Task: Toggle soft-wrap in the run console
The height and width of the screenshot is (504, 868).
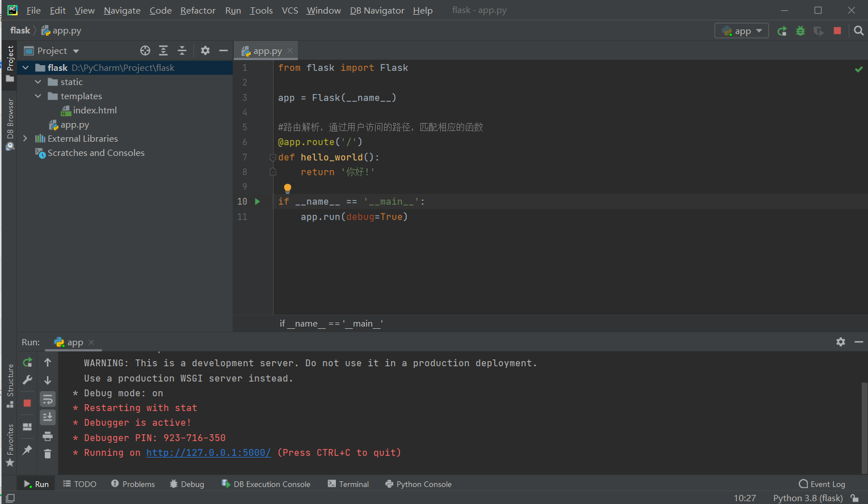Action: pos(48,399)
